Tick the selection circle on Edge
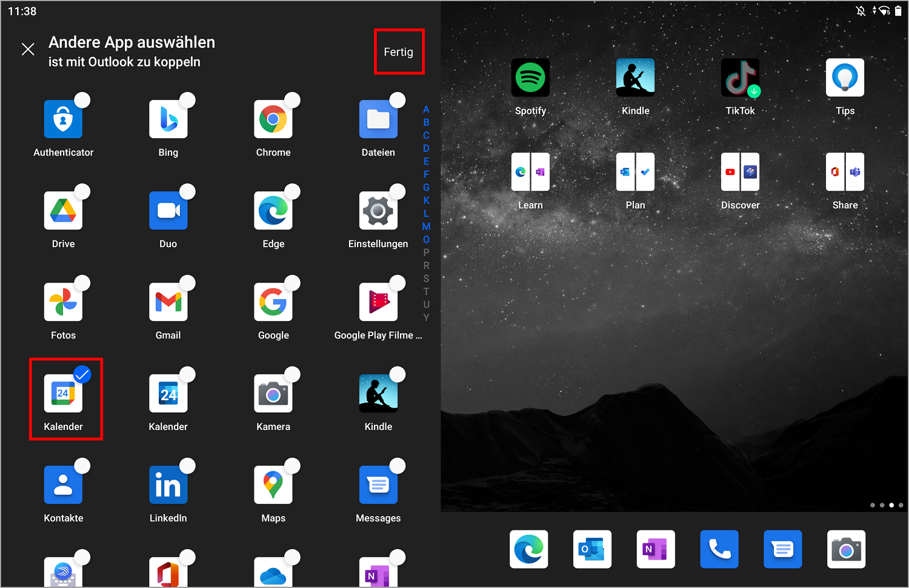The height and width of the screenshot is (588, 909). coord(293,191)
